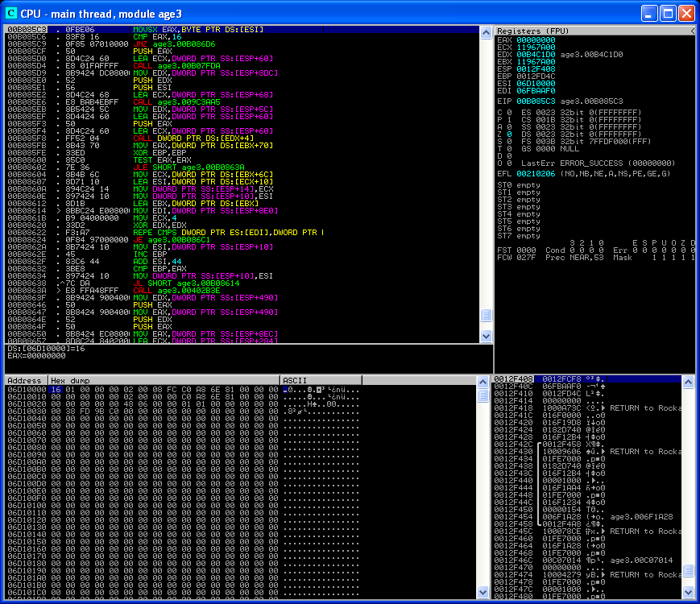Image resolution: width=700 pixels, height=604 pixels.
Task: Toggle the Z zero flag value
Action: pos(509,134)
